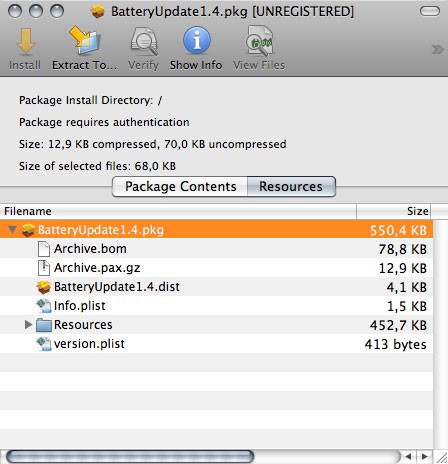Screen dimensions: 448x464
Task: Click the window resize grip corner
Action: [441, 457]
